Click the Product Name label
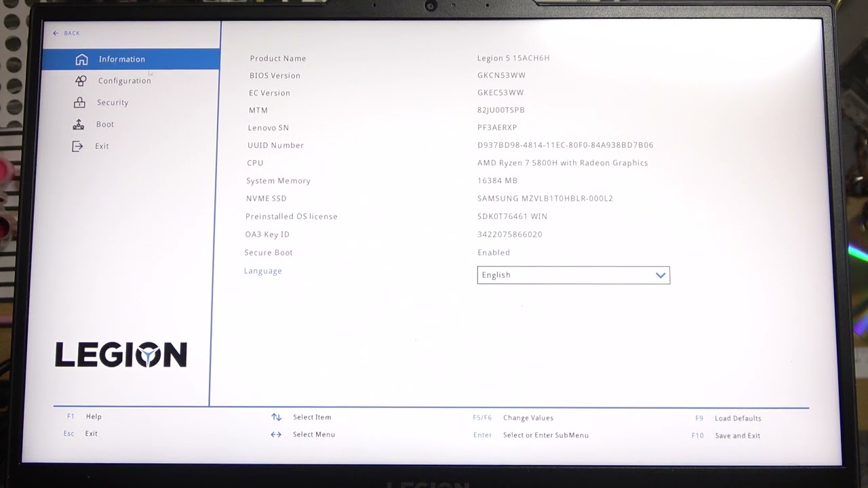The height and width of the screenshot is (488, 868). click(278, 58)
